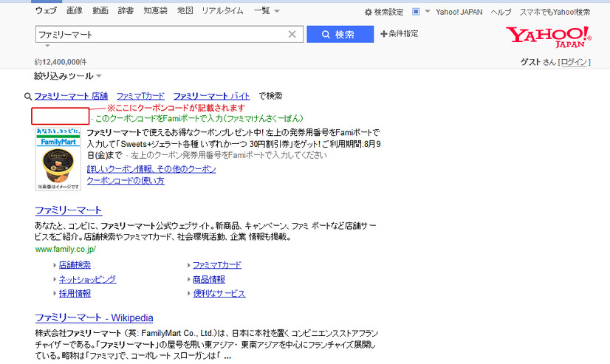Click the www.family.co.jp/ URL text
Viewport: 610px width, 364px height.
(65, 249)
